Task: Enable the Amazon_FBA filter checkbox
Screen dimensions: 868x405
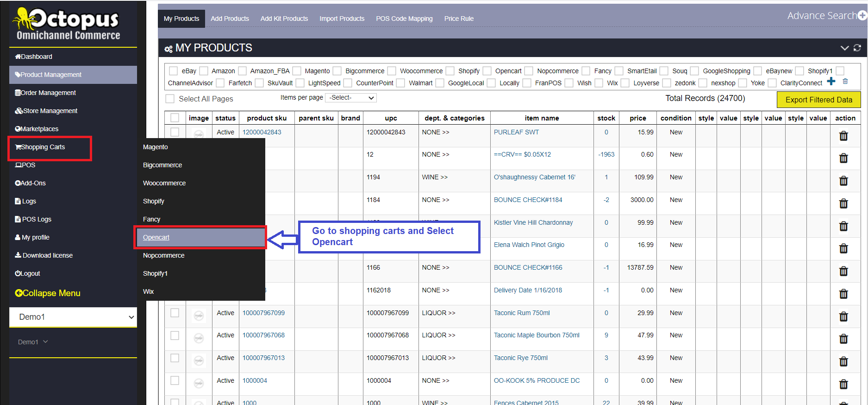Action: (x=242, y=71)
